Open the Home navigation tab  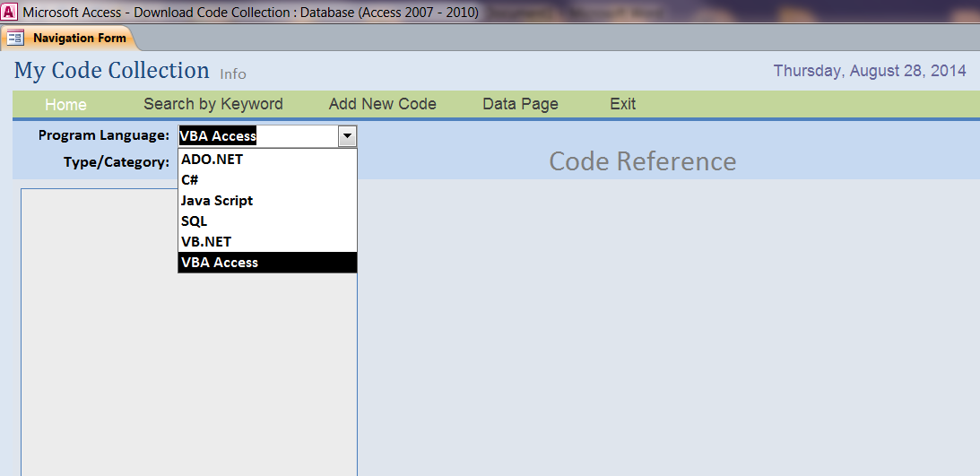click(x=65, y=104)
